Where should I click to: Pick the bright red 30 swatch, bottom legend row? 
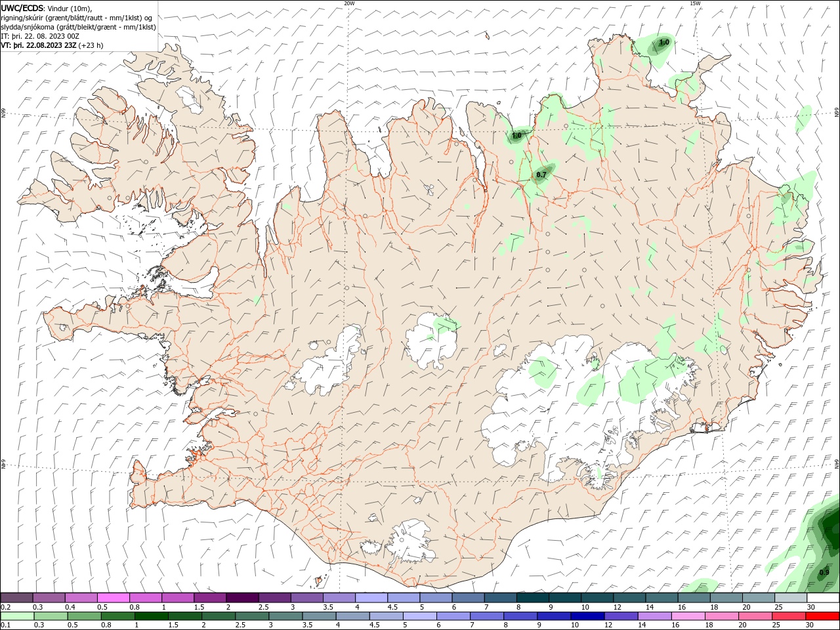tap(822, 616)
